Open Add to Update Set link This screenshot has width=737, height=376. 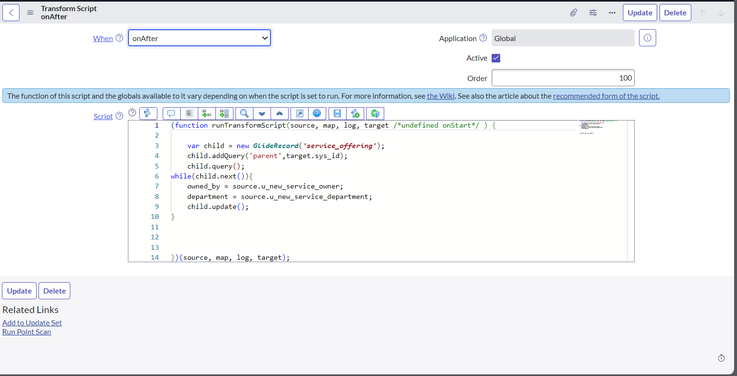(32, 323)
